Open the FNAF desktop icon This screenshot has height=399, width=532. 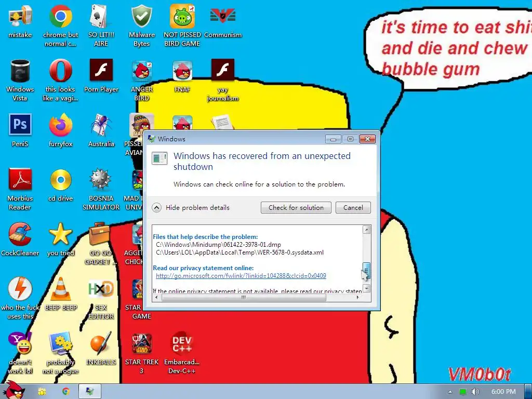[182, 76]
